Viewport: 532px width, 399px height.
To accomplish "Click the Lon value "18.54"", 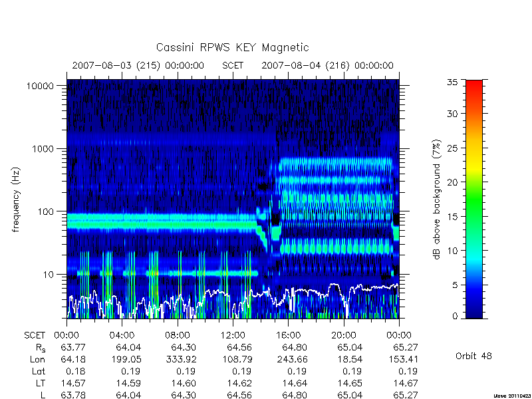I will 350,359.
